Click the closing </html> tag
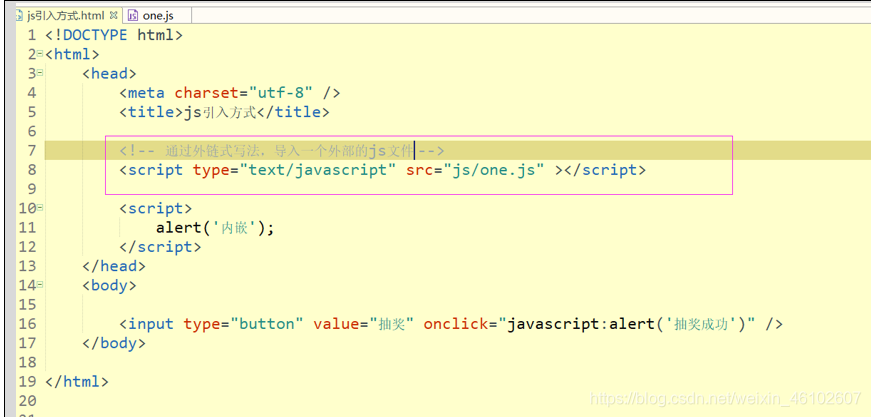The width and height of the screenshot is (871, 417). point(77,382)
